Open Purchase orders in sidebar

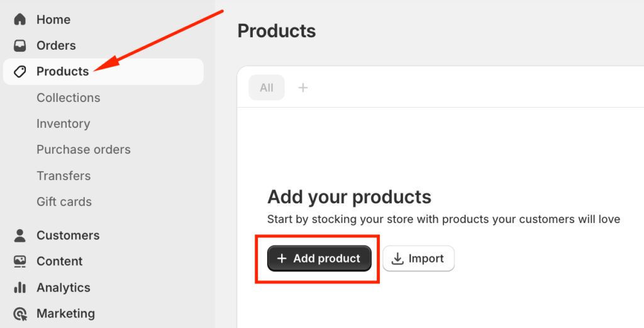coord(84,150)
